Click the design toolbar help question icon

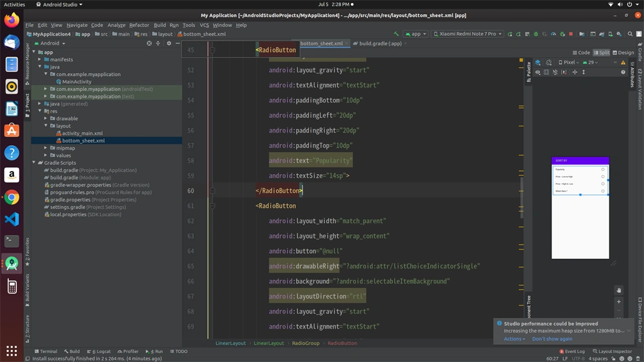(x=623, y=72)
